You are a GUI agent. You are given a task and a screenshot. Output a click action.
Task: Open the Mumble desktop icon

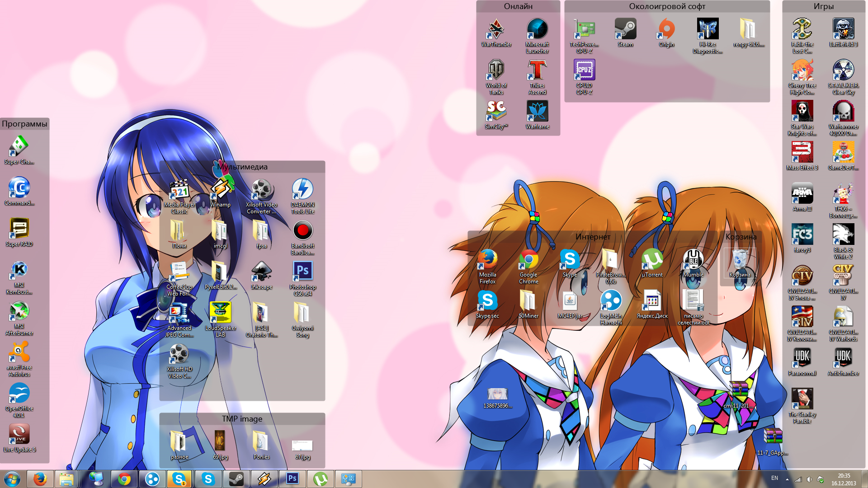point(693,260)
